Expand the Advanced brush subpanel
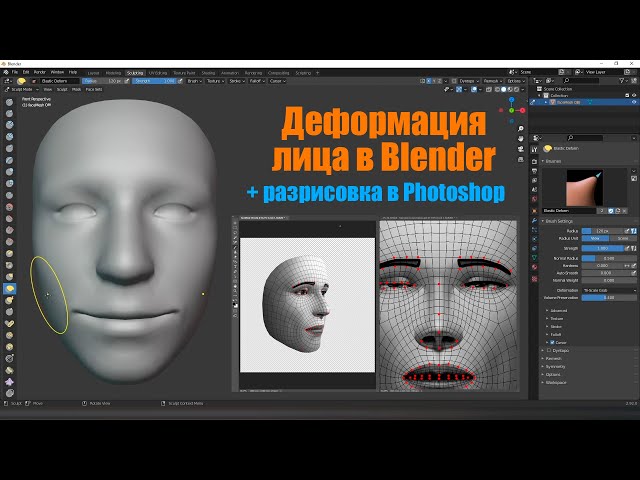 pos(558,311)
